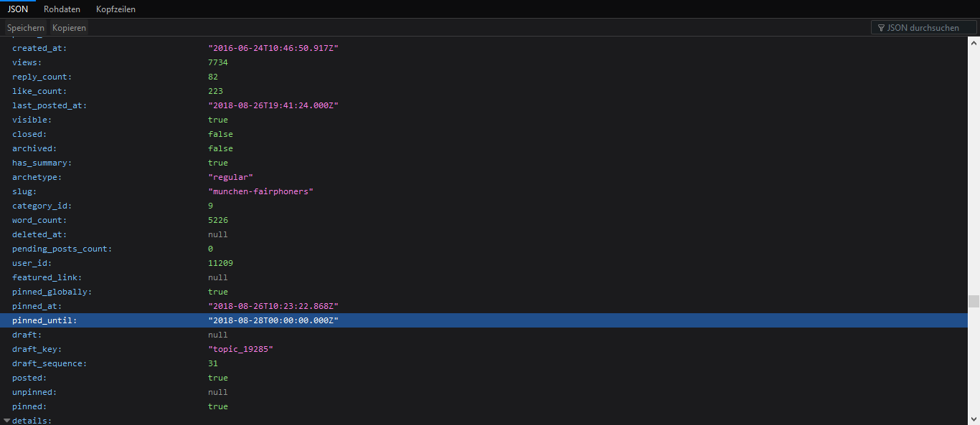Select the slug key
This screenshot has height=425, width=980.
24,191
